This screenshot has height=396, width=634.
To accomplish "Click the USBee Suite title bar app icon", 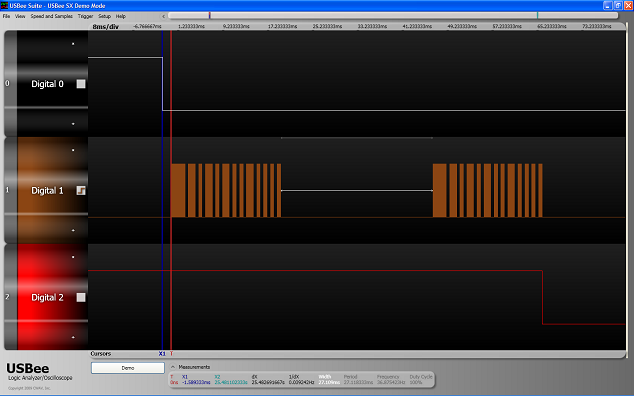I will [4, 5].
